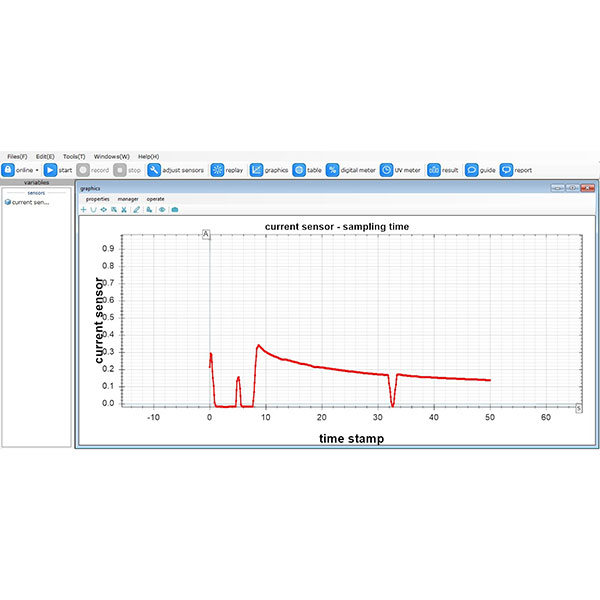Image resolution: width=600 pixels, height=600 pixels.
Task: Open the Files(F) menu
Action: [x=17, y=157]
